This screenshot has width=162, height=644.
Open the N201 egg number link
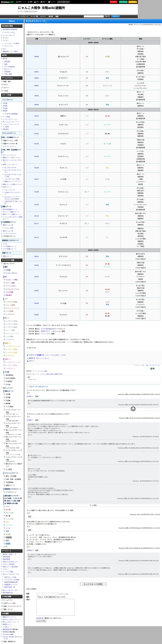36,257
